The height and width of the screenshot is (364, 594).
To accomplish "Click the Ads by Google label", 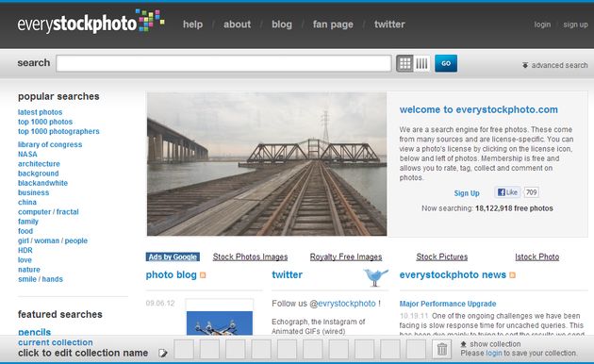I will point(173,256).
